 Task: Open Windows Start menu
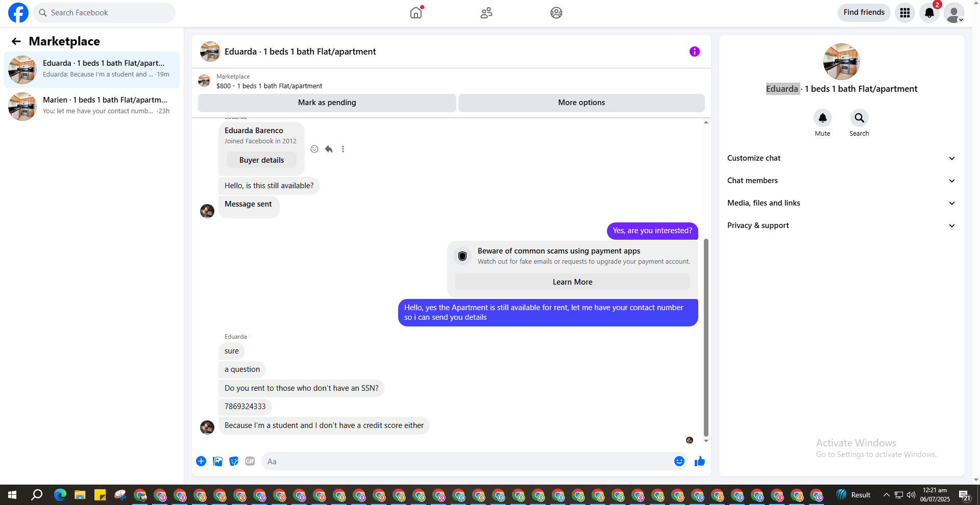12,495
